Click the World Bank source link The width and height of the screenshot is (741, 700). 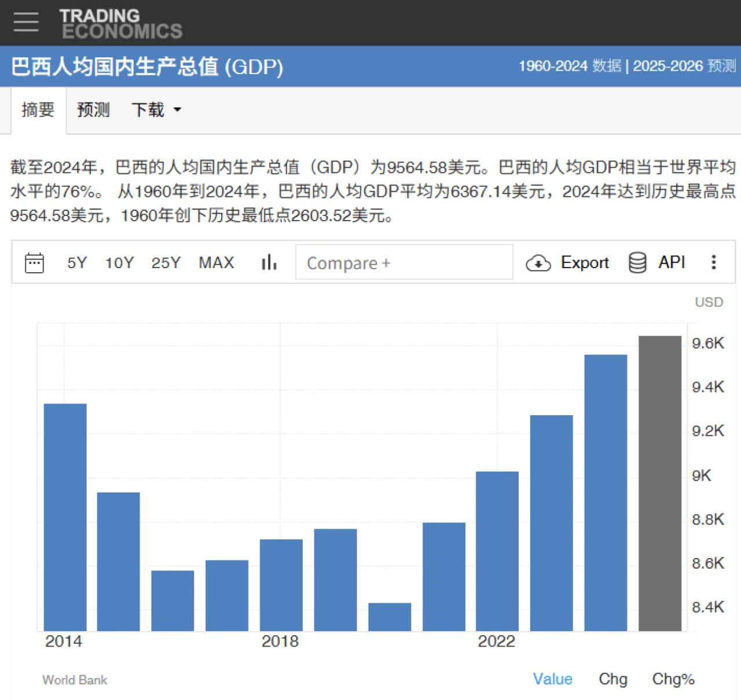75,680
